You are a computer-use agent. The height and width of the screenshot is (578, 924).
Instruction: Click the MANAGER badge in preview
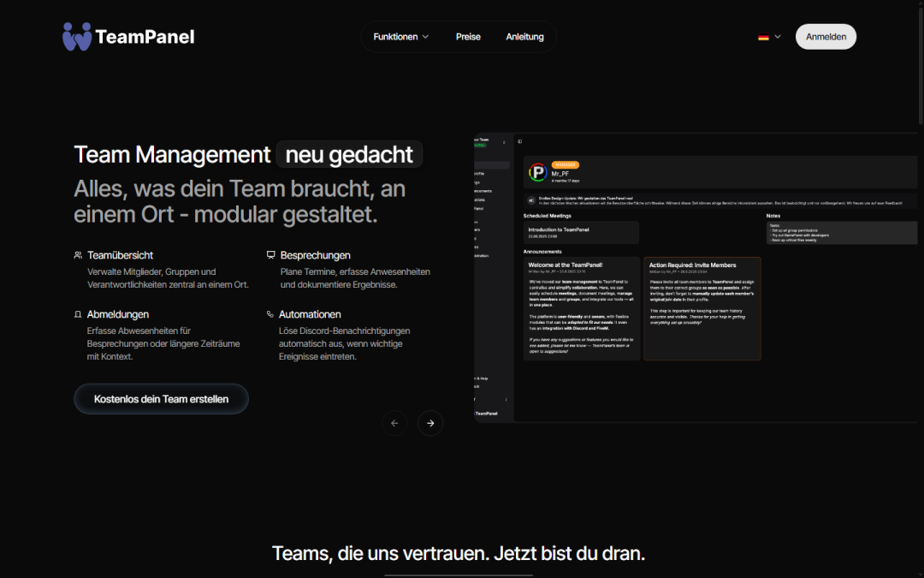566,165
